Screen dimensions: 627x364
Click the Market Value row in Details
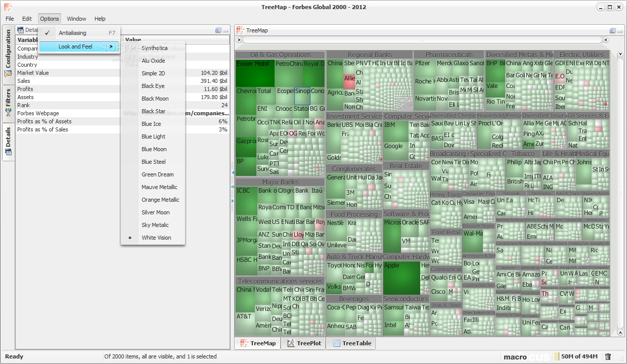coord(122,73)
